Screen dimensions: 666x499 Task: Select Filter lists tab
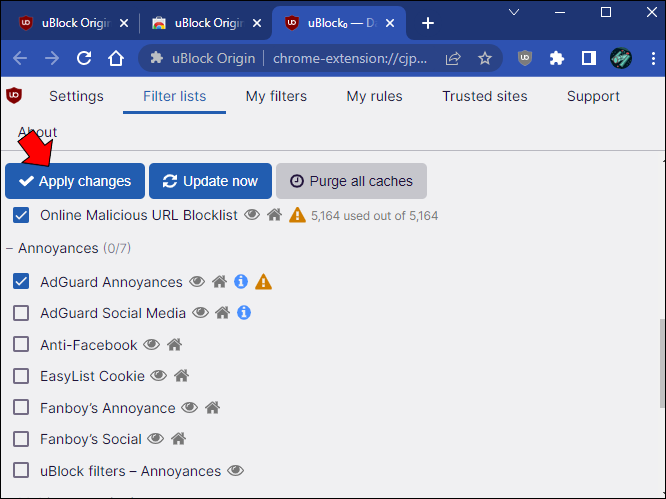point(175,96)
